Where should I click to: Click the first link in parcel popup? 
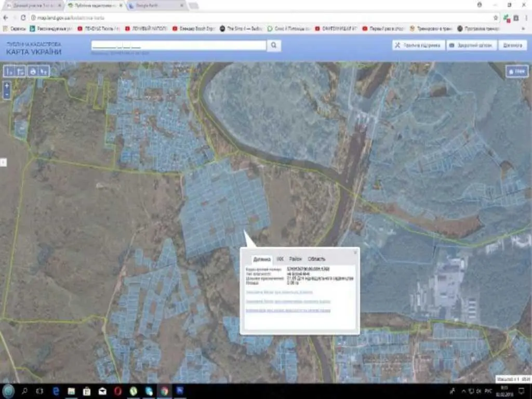280,292
